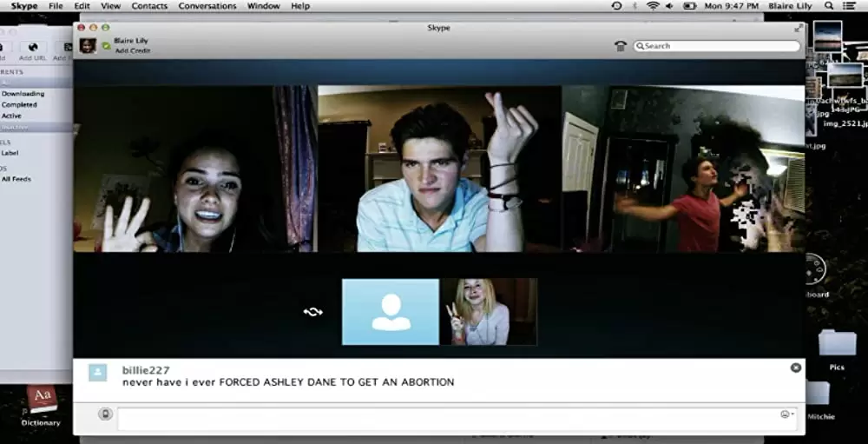This screenshot has height=444, width=868.
Task: Click the Add Credit link
Action: coord(132,51)
